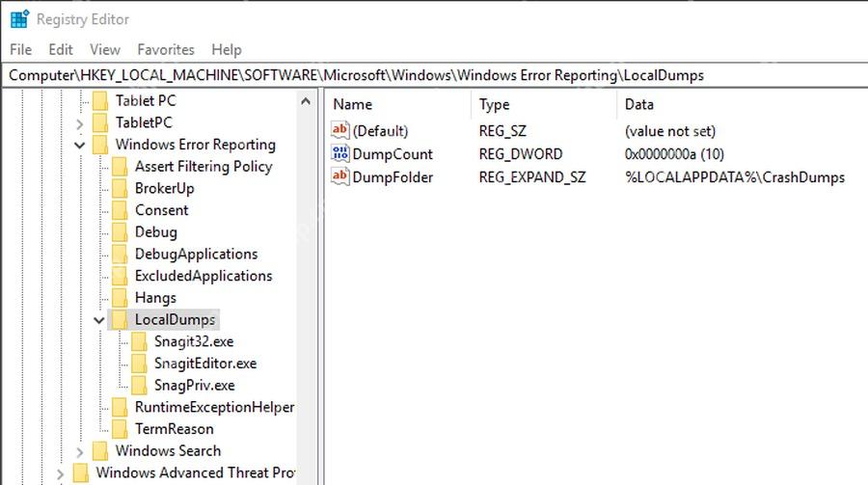The image size is (868, 485).
Task: Click the registry path address bar
Action: (434, 75)
